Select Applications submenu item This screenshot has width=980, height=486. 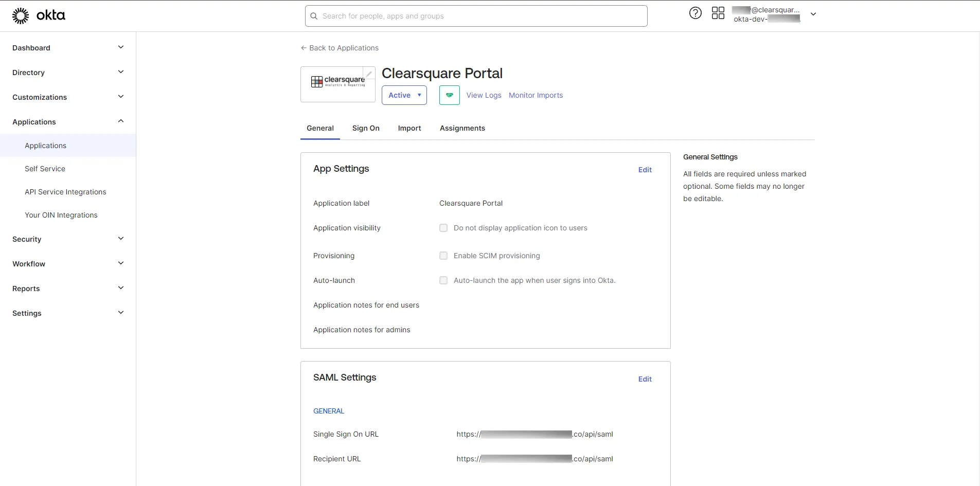[68, 146]
